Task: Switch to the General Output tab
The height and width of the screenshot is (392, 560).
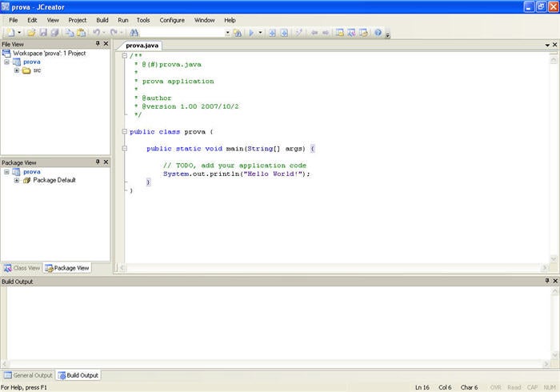Action: (x=29, y=375)
